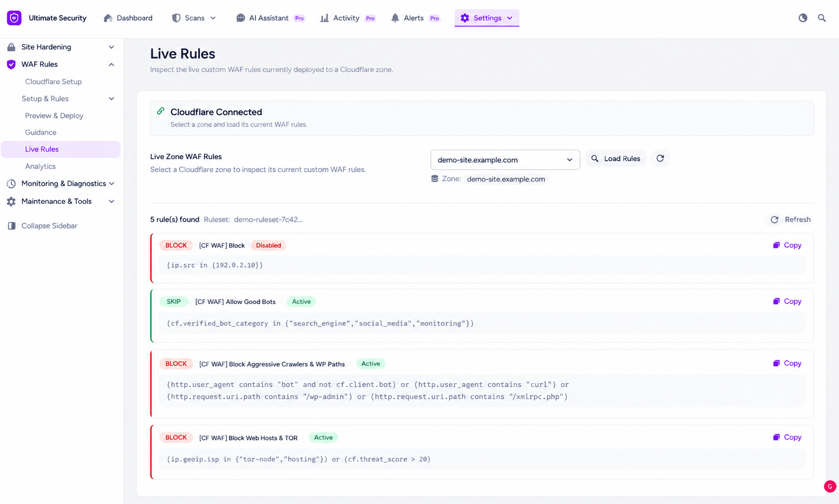Click the AI Assistant chat icon
839x504 pixels.
coord(240,18)
